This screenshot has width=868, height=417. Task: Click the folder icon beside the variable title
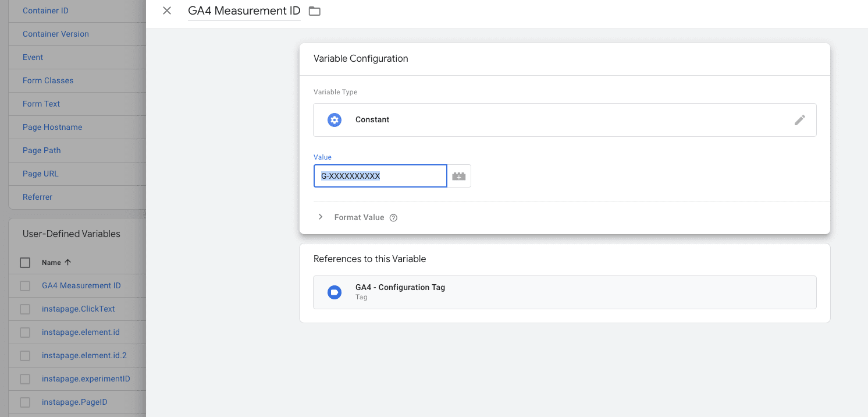pos(314,10)
